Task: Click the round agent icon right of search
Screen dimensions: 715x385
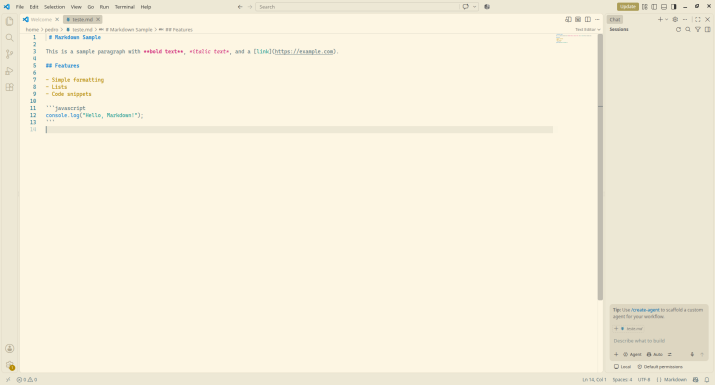Action: pyautogui.click(x=487, y=7)
